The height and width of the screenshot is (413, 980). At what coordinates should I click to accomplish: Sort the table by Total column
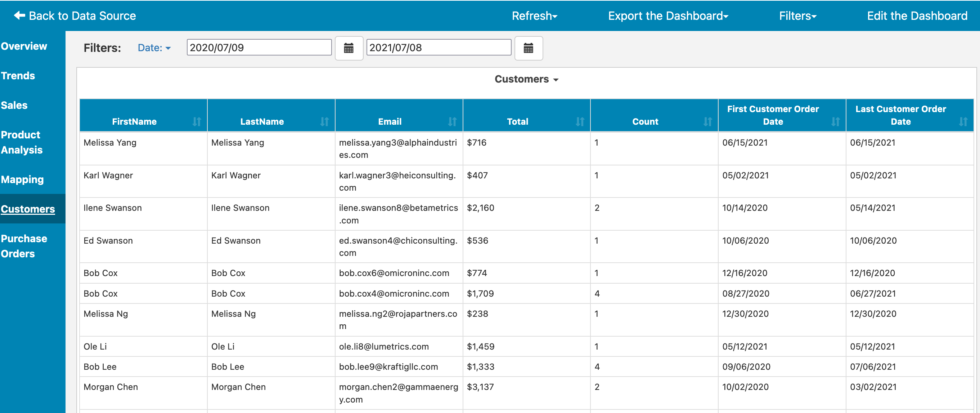(x=580, y=122)
